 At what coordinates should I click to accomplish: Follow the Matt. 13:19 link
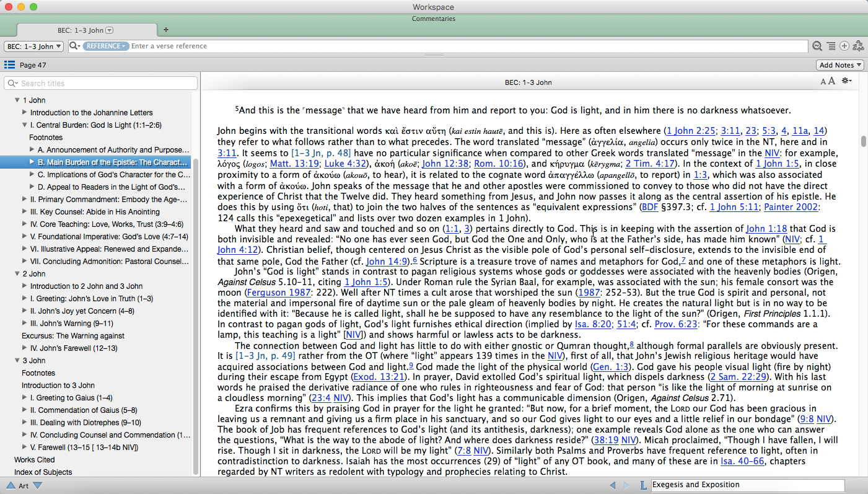pyautogui.click(x=296, y=164)
